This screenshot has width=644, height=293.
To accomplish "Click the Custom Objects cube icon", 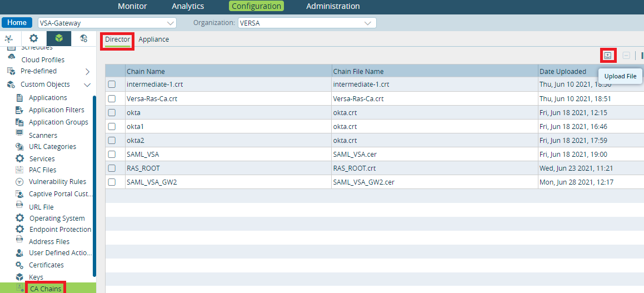I will 12,85.
